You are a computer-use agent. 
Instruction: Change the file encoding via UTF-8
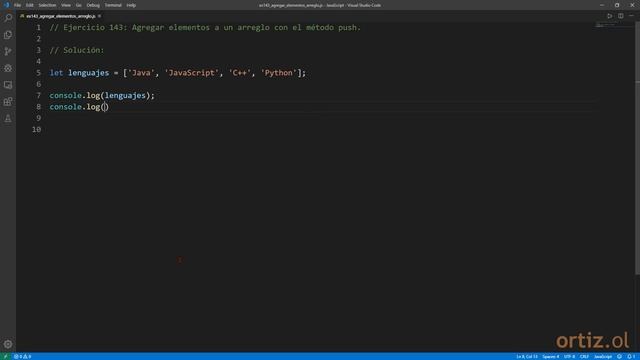click(569, 356)
